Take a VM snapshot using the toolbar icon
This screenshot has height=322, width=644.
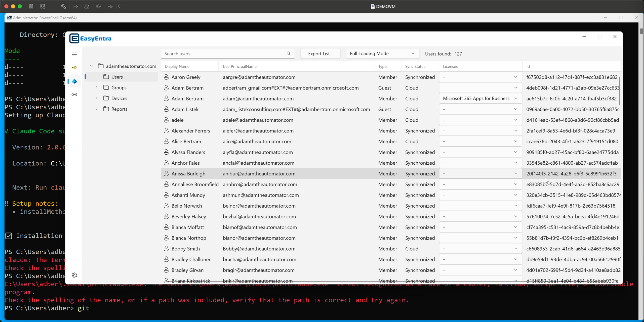pyautogui.click(x=43, y=6)
